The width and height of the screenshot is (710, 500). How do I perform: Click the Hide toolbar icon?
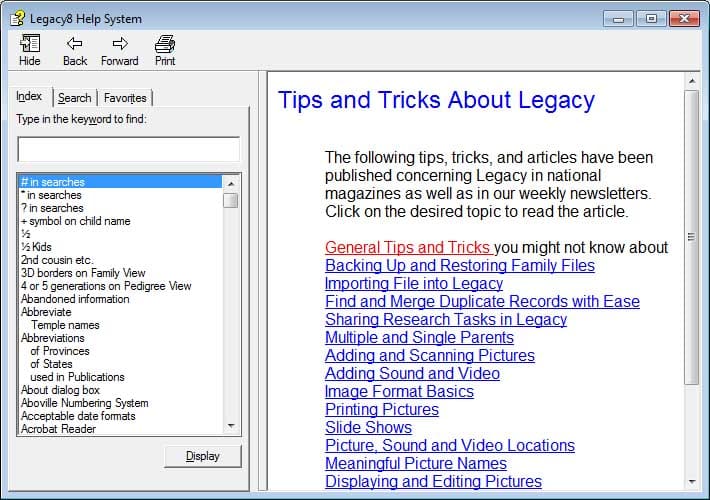point(30,43)
